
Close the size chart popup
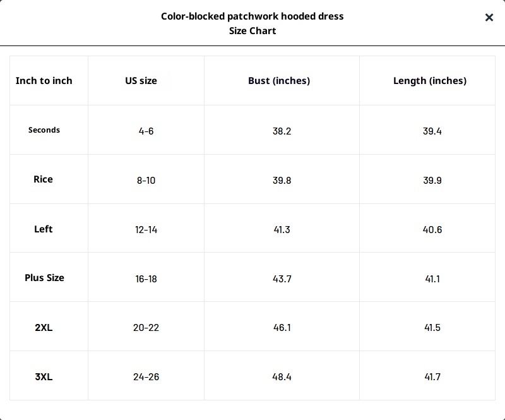click(x=489, y=18)
